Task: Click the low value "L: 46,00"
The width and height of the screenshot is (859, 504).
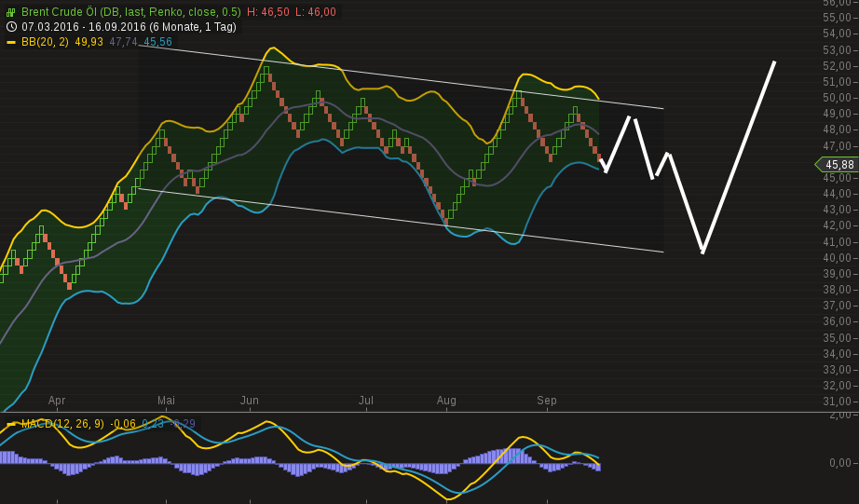Action: (x=316, y=12)
